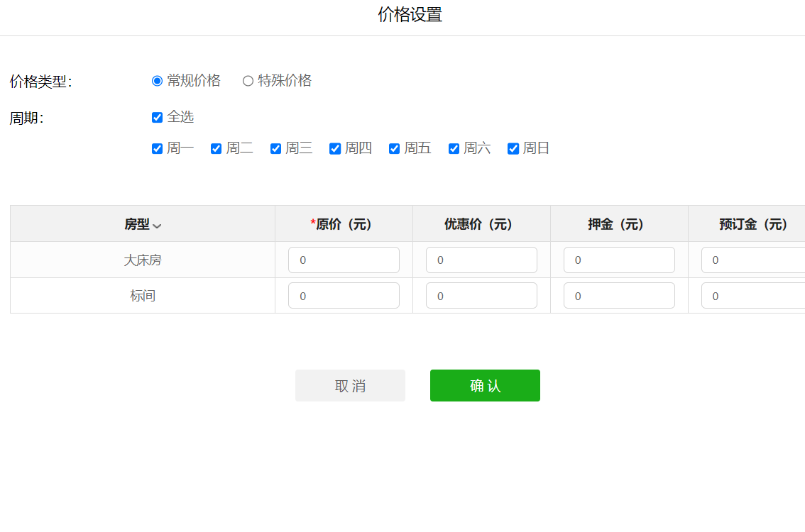Toggle the 周三 checkbox
Image resolution: width=805 pixels, height=532 pixels.
click(x=276, y=149)
